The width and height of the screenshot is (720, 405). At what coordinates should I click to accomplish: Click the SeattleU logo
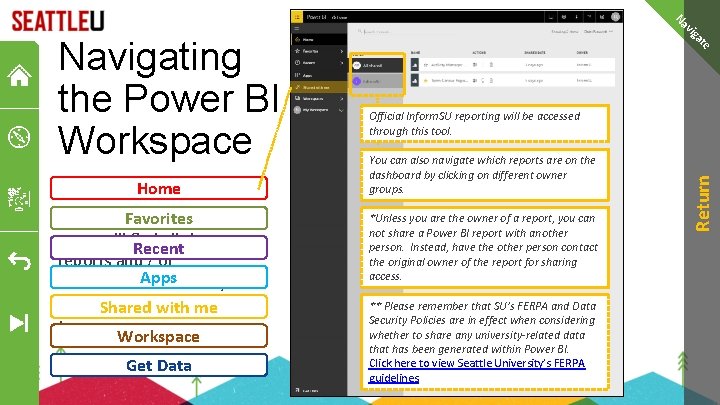pyautogui.click(x=58, y=21)
